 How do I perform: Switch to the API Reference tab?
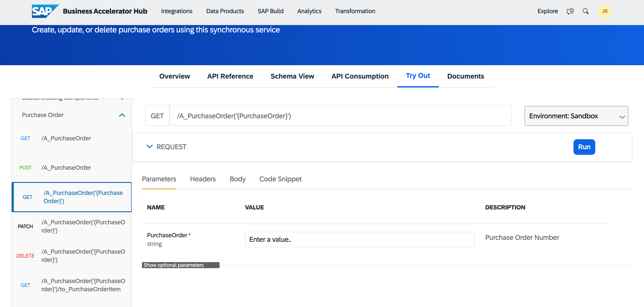(230, 76)
